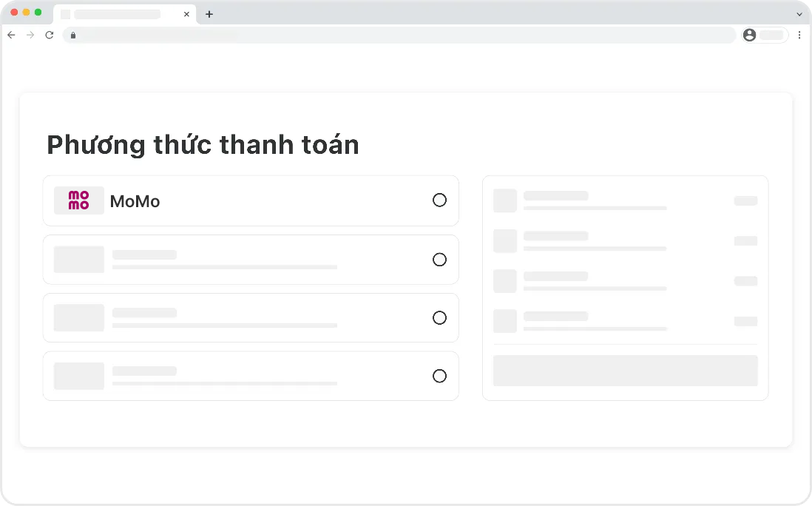The height and width of the screenshot is (506, 812).
Task: Click the pink MoMo logo
Action: click(78, 200)
